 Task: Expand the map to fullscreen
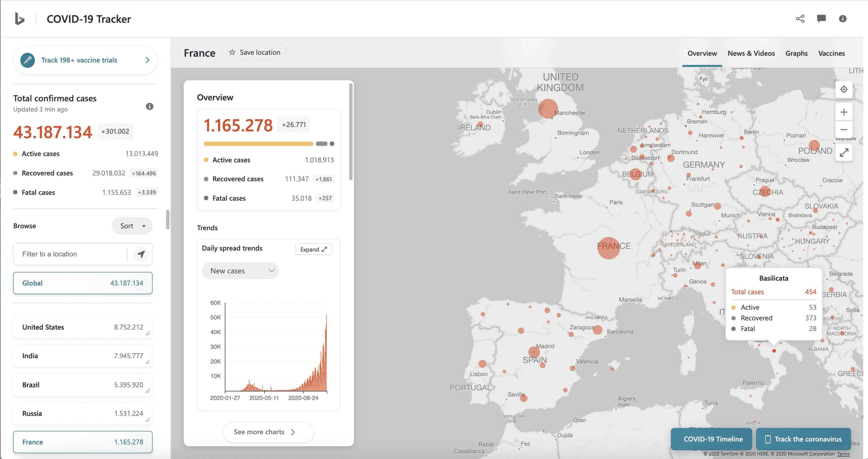click(x=844, y=153)
